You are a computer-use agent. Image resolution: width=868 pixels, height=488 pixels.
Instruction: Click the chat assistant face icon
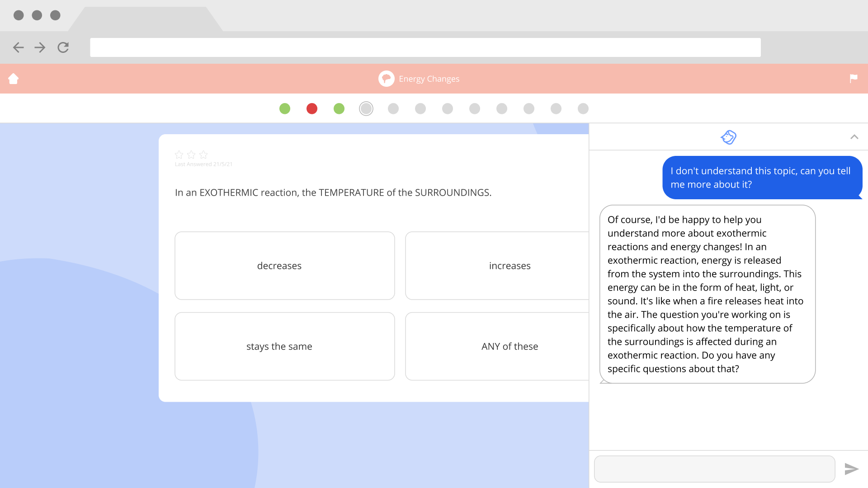(728, 137)
